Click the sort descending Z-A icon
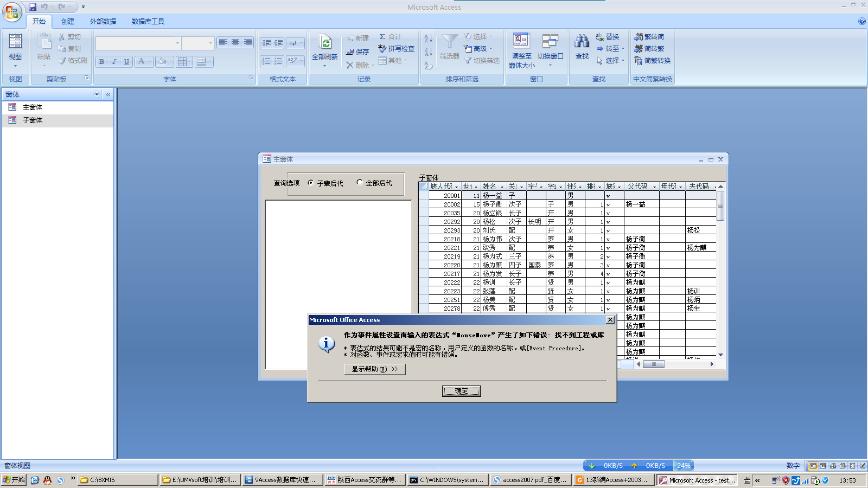The width and height of the screenshot is (868, 488). [x=429, y=52]
